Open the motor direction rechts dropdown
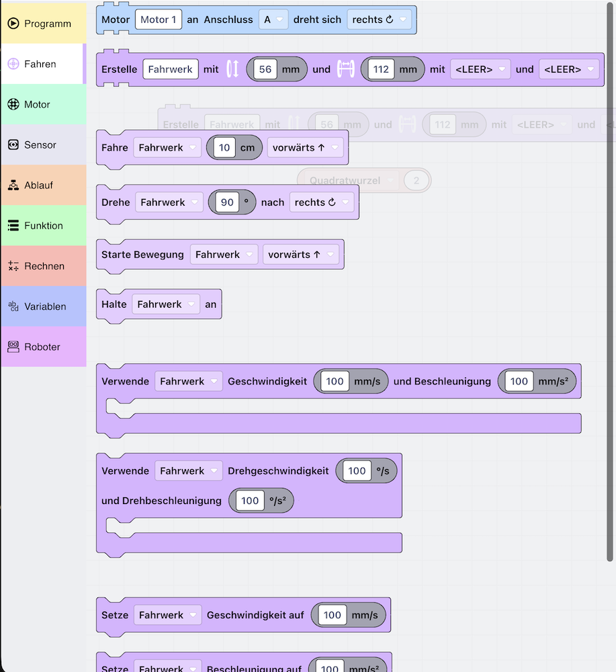Image resolution: width=616 pixels, height=672 pixels. click(379, 19)
